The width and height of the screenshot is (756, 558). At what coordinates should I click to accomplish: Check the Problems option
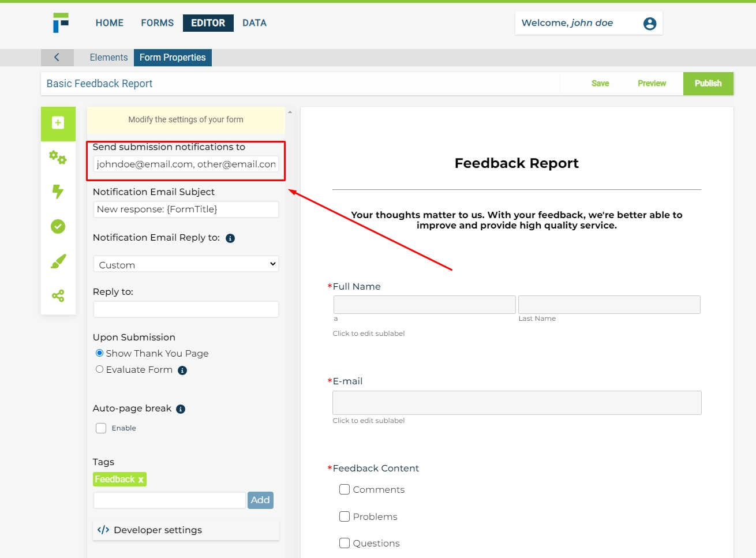tap(345, 516)
